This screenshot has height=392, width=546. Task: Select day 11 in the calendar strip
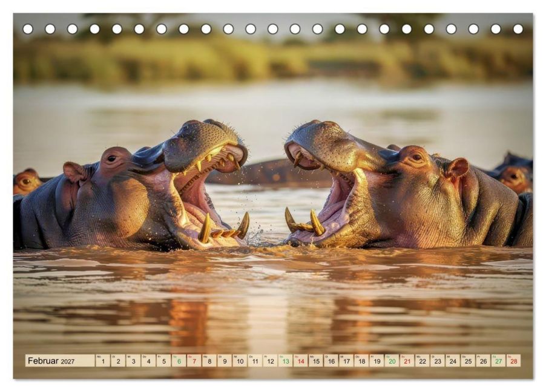[x=255, y=361]
